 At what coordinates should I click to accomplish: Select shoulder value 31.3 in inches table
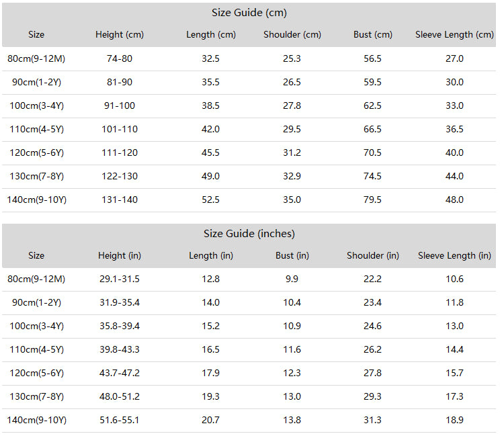pos(372,420)
